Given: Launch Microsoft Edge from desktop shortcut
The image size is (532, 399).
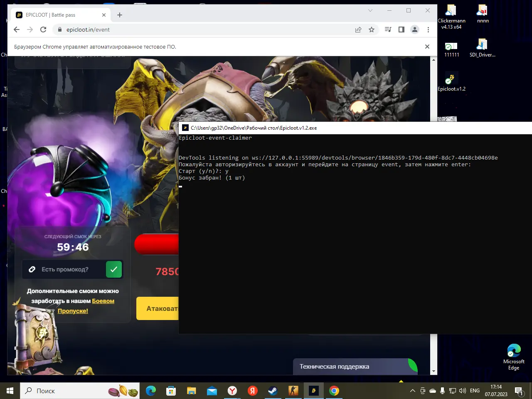Looking at the screenshot, I should click(514, 357).
